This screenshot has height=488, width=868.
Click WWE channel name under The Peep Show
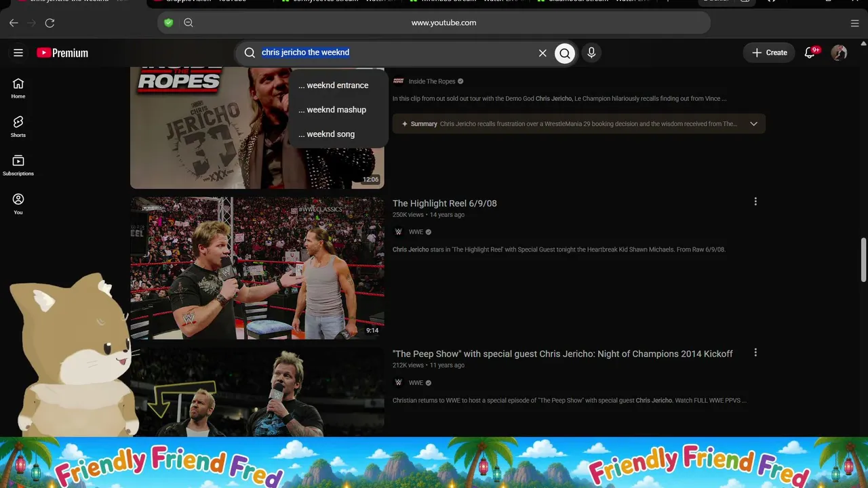[x=416, y=383]
